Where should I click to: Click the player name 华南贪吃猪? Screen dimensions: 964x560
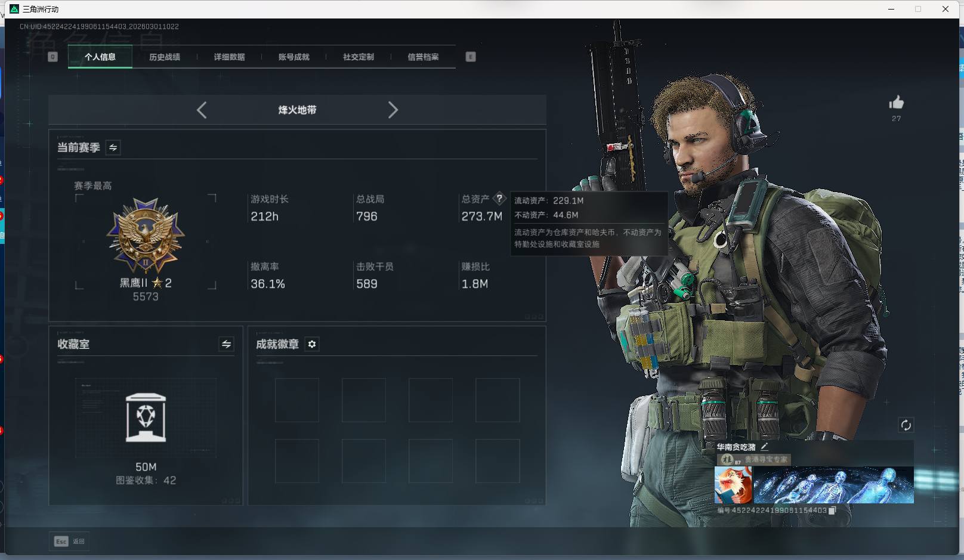[736, 447]
